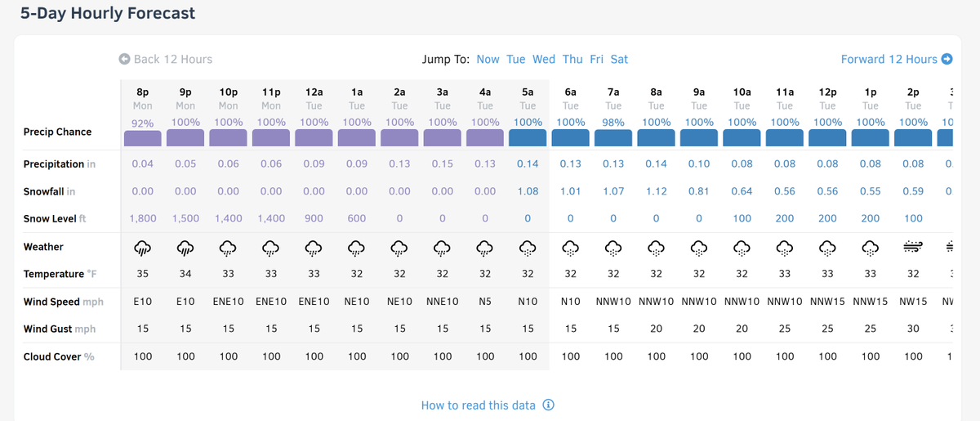Click the Precipitation in row label
This screenshot has width=980, height=421.
pyautogui.click(x=60, y=163)
